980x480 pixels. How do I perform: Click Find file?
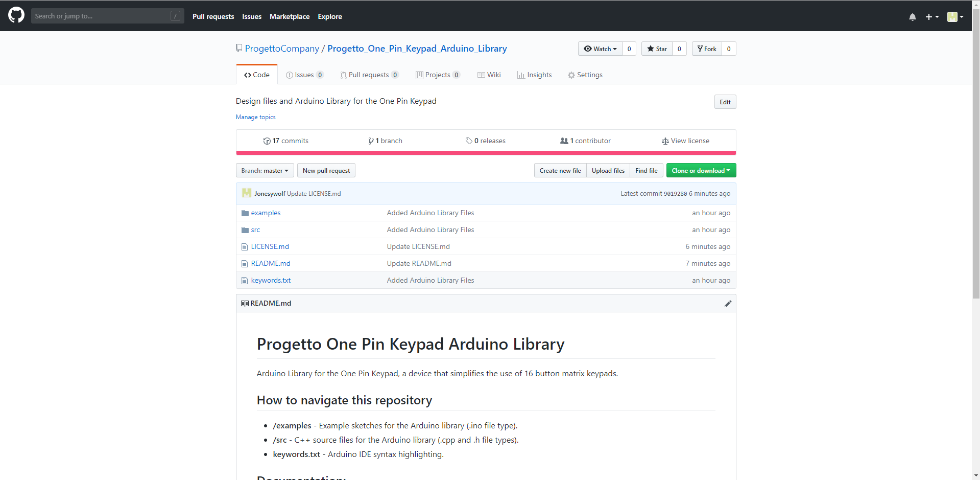click(647, 170)
